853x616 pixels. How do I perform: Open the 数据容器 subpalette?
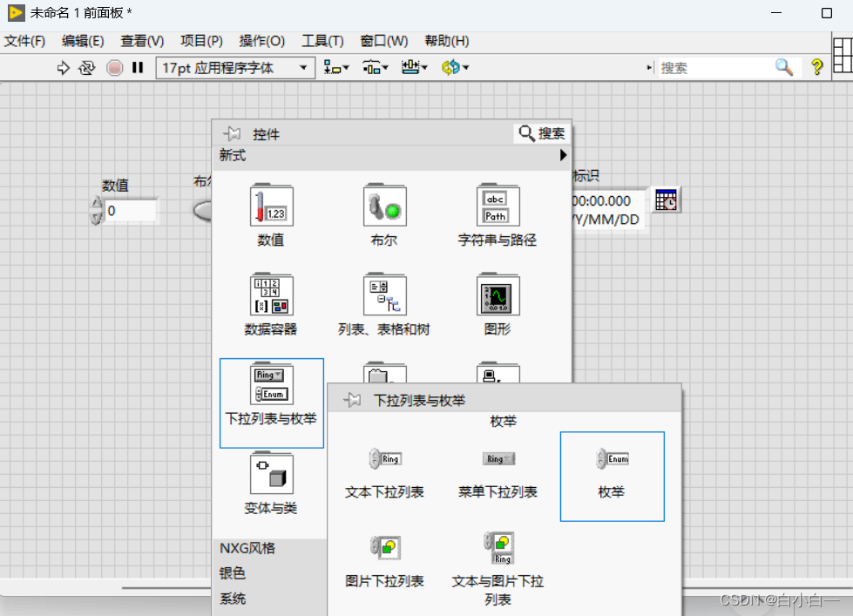[x=271, y=305]
